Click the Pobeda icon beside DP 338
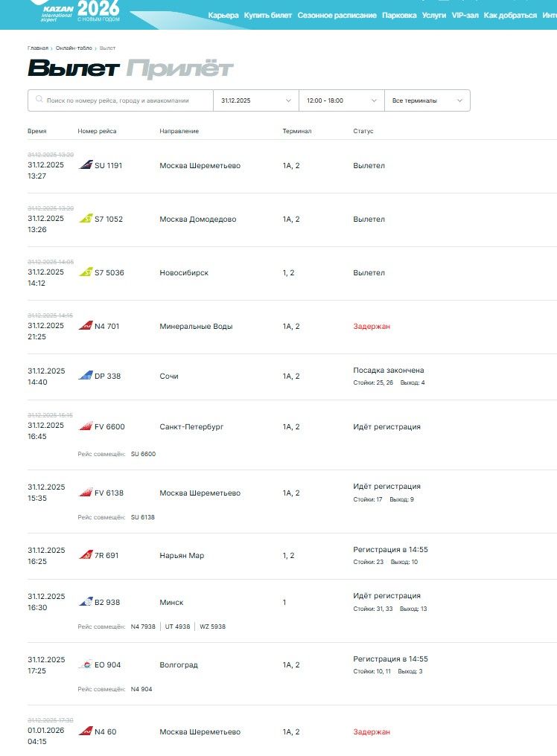Viewport: 557px width, 756px height. coord(86,376)
